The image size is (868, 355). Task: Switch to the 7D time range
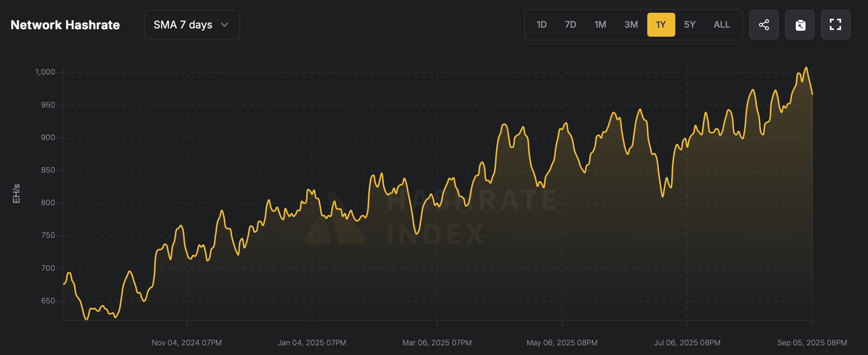tap(570, 25)
